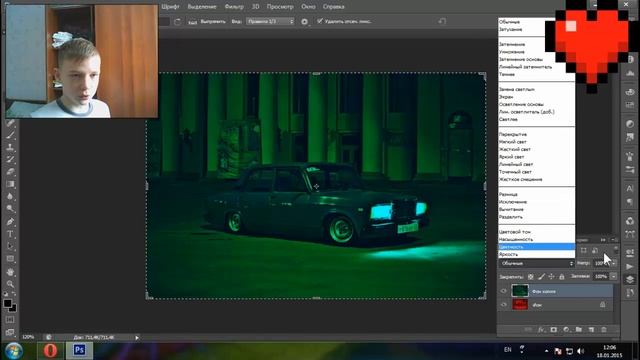This screenshot has height=360, width=640.
Task: Toggle lock image pixels brush icon
Action: point(541,277)
